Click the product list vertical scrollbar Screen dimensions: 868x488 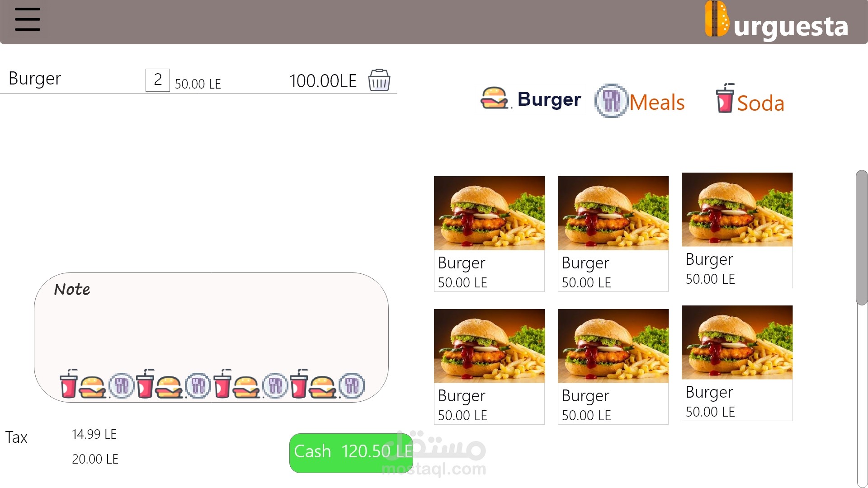coord(862,238)
